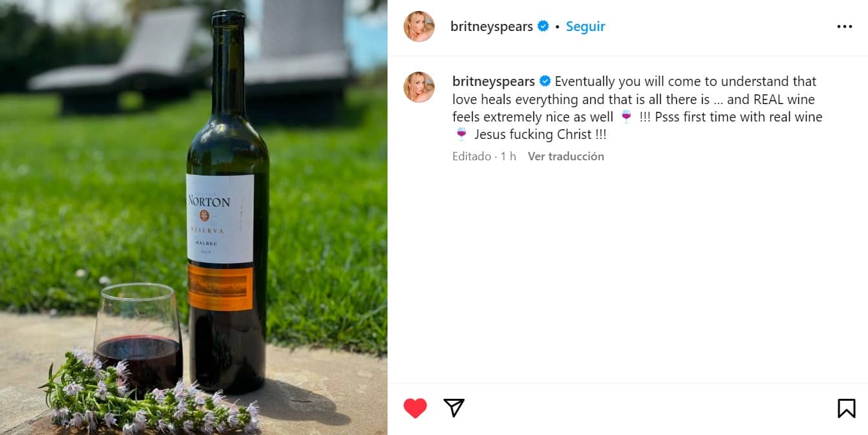868x435 pixels.
Task: Click Ver traducción under the caption
Action: coord(566,156)
